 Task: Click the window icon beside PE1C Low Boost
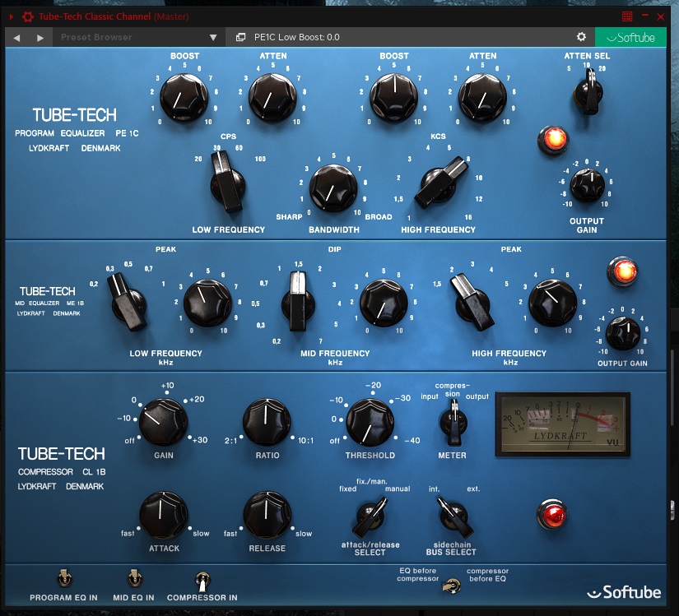point(240,37)
